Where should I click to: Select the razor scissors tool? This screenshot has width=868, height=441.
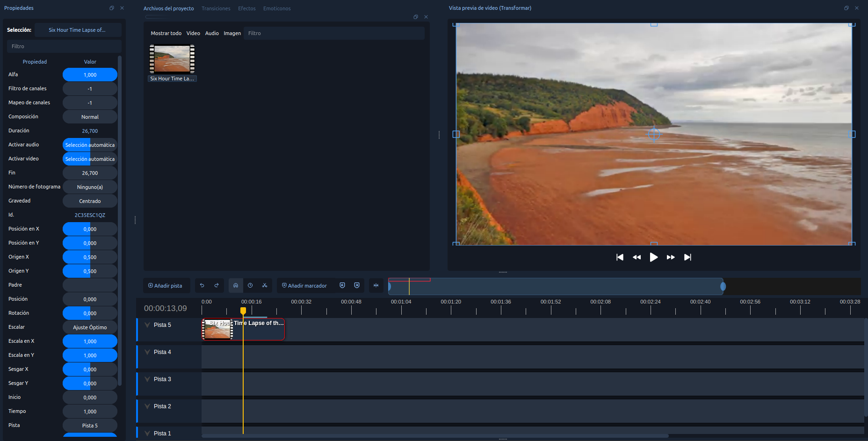(265, 285)
